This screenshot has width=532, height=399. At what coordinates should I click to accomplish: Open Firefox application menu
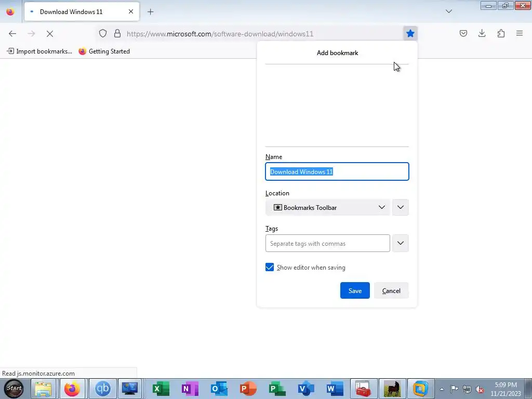tap(520, 33)
